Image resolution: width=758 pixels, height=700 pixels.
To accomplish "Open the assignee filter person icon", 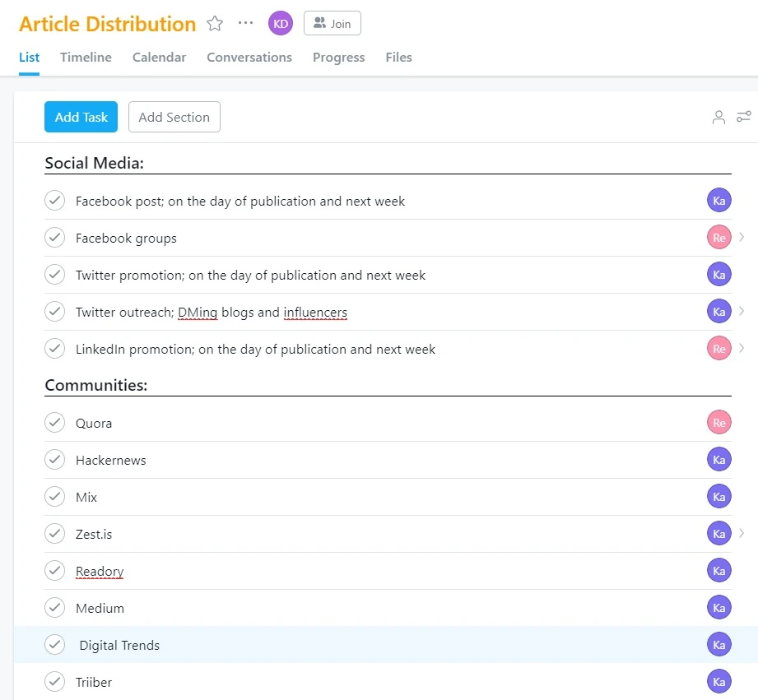I will coord(718,118).
